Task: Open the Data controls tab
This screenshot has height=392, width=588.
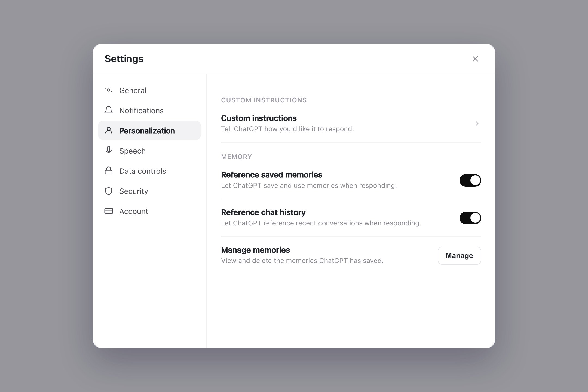Action: coord(149,171)
